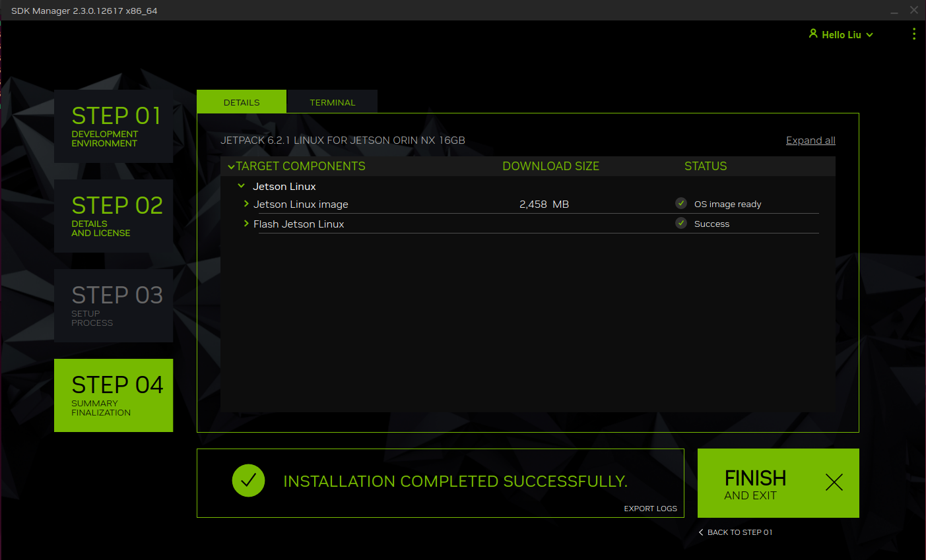The width and height of the screenshot is (926, 560).
Task: Switch to the TERMINAL tab
Action: (x=333, y=102)
